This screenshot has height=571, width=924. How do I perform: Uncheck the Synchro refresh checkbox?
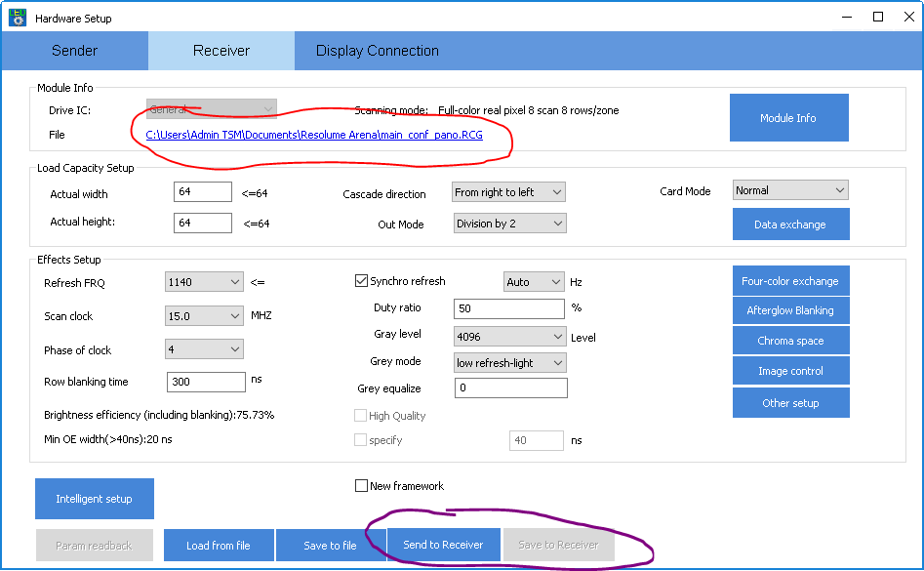point(362,281)
